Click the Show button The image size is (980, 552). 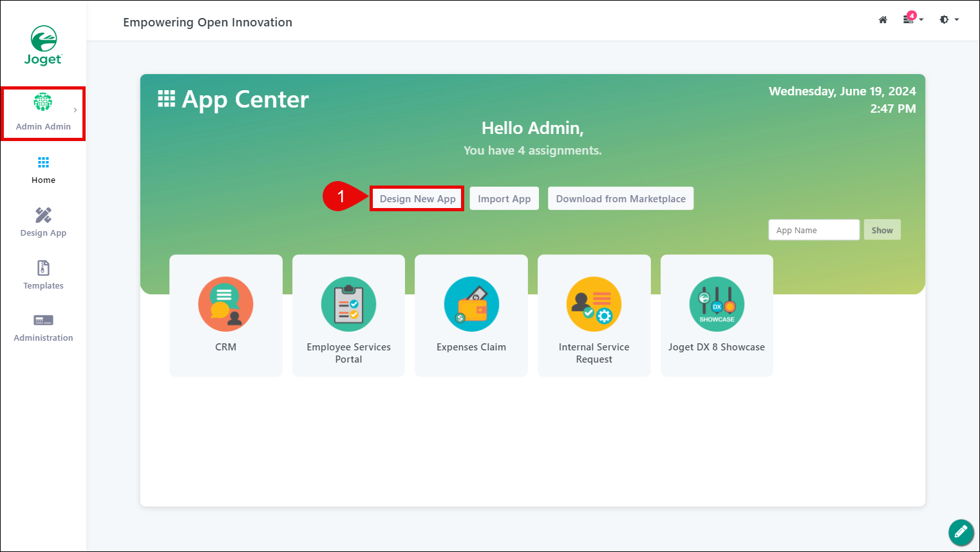pyautogui.click(x=882, y=230)
